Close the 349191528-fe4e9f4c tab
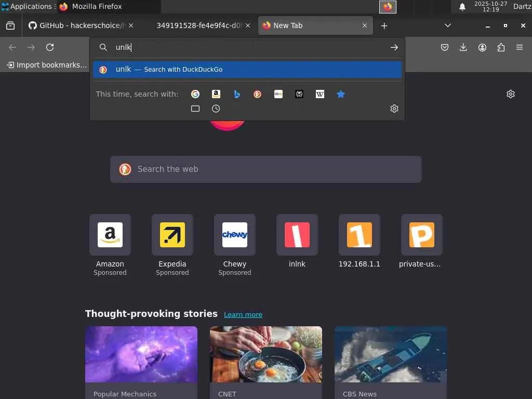This screenshot has height=399, width=532. pyautogui.click(x=248, y=25)
